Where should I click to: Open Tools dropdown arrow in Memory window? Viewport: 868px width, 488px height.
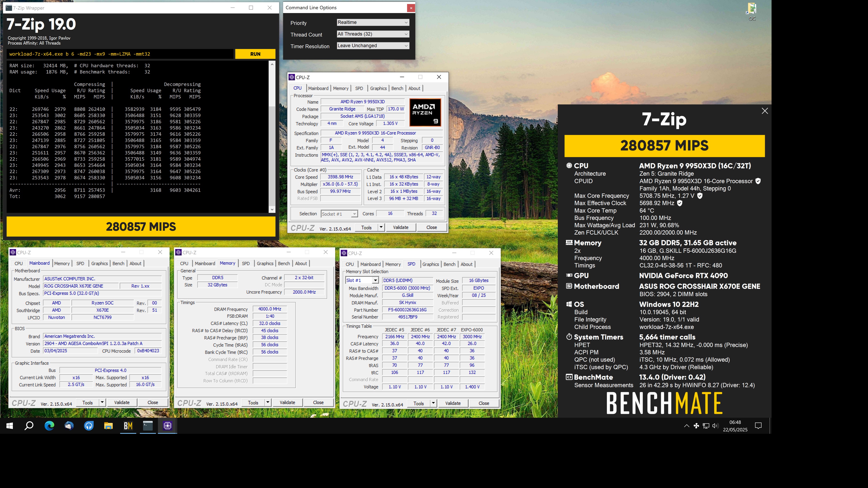pos(268,402)
